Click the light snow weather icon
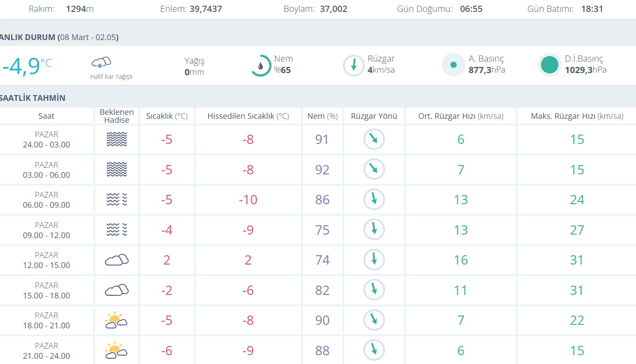The image size is (636, 364). click(x=101, y=63)
